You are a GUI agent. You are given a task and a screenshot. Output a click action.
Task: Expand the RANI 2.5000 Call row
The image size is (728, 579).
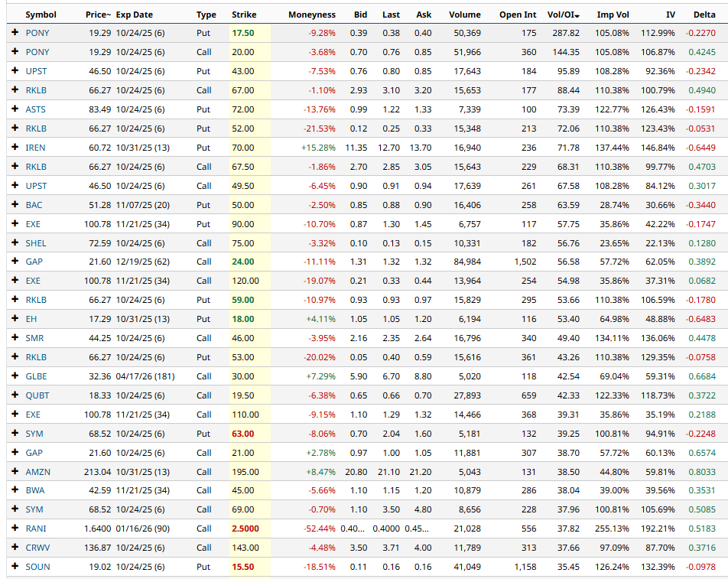[x=15, y=528]
